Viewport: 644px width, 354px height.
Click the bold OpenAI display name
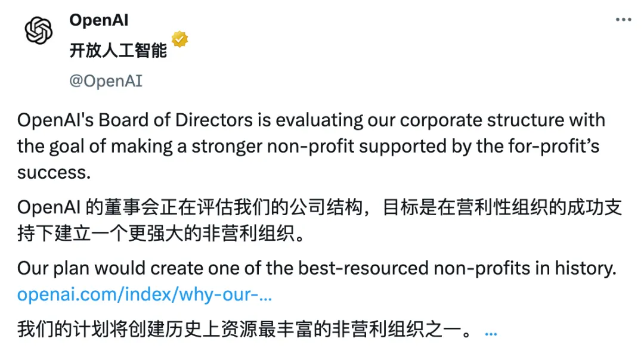(99, 20)
